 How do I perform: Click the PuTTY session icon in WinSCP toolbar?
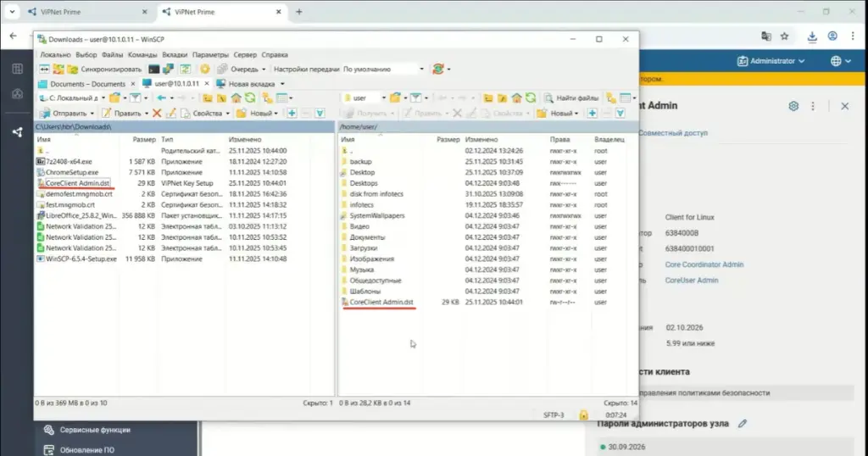(x=169, y=70)
